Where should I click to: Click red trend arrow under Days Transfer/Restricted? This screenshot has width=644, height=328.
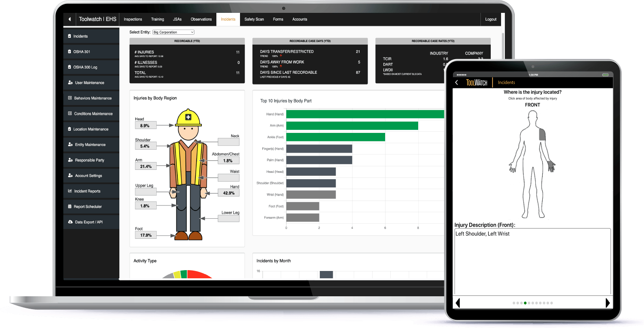coord(281,56)
